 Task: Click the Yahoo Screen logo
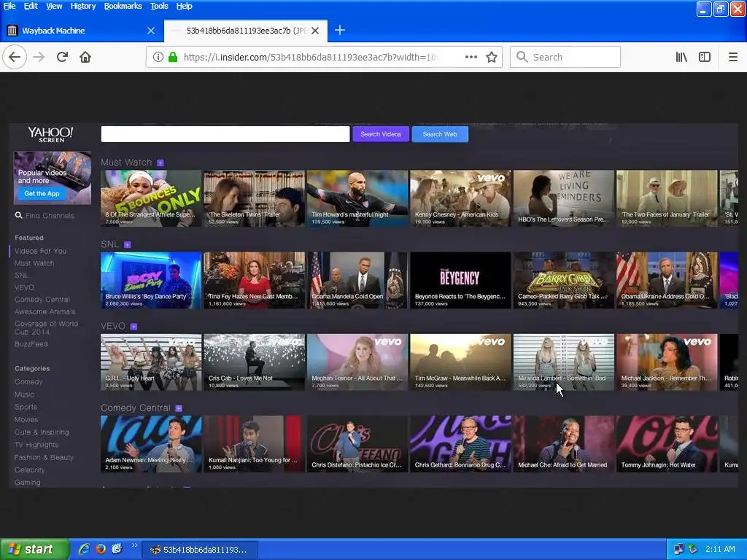[50, 134]
